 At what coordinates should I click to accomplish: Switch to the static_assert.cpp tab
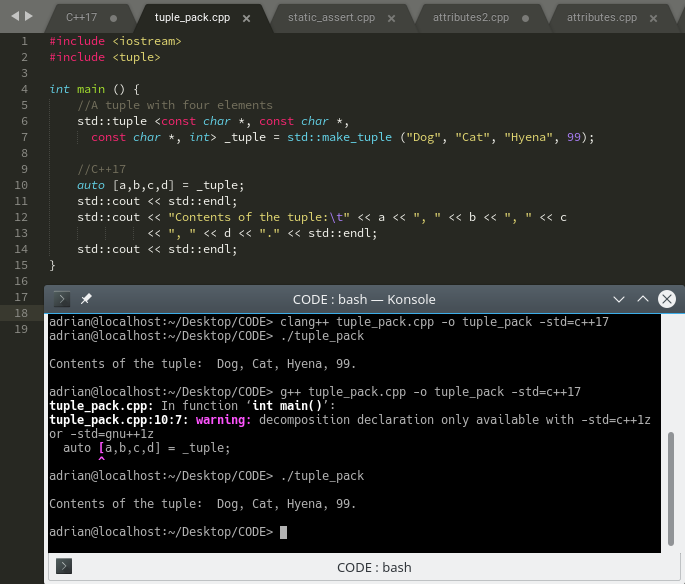pyautogui.click(x=331, y=17)
